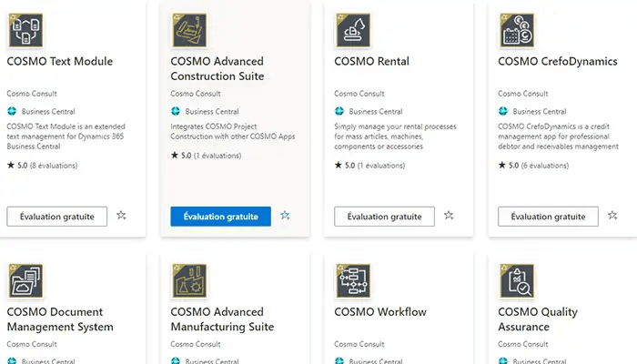Click the COSMO Advanced Construction Suite icon
Viewport: 637px width, 364px height.
(x=188, y=30)
